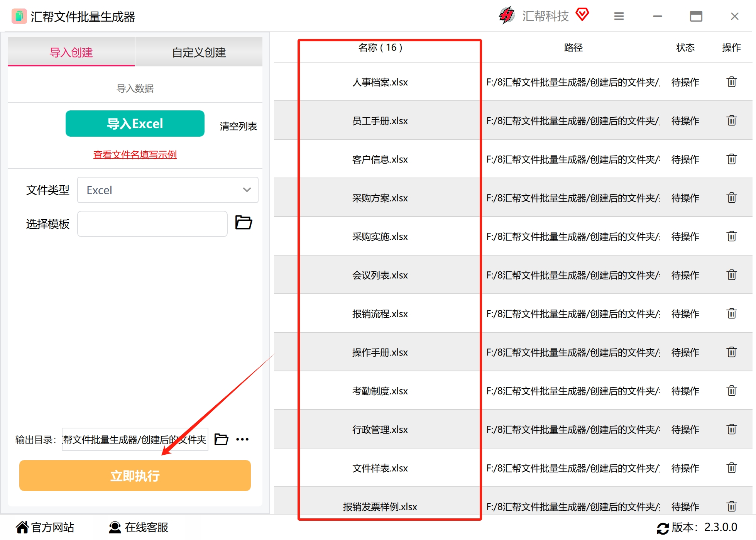Click the 导入Excel button

(x=135, y=124)
